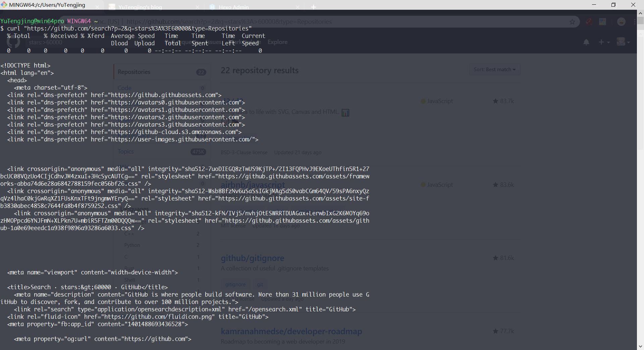Filter results by C language
This screenshot has width=644, height=350.
point(162,257)
